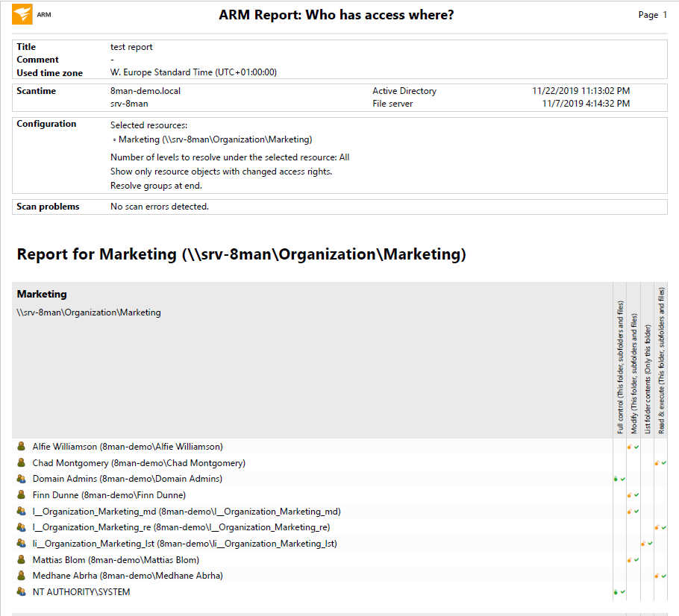Click the group icon beside Domain Admins
Image resolution: width=679 pixels, height=616 pixels.
point(21,478)
